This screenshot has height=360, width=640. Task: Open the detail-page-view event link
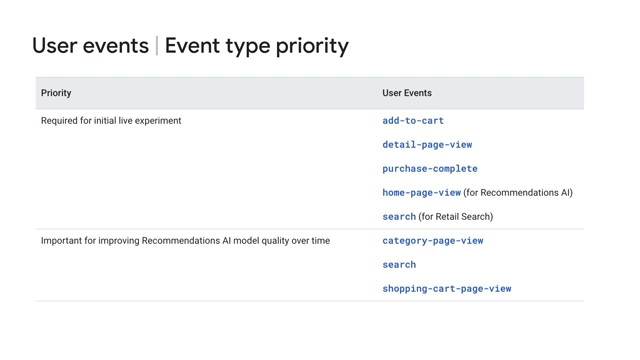coord(427,144)
